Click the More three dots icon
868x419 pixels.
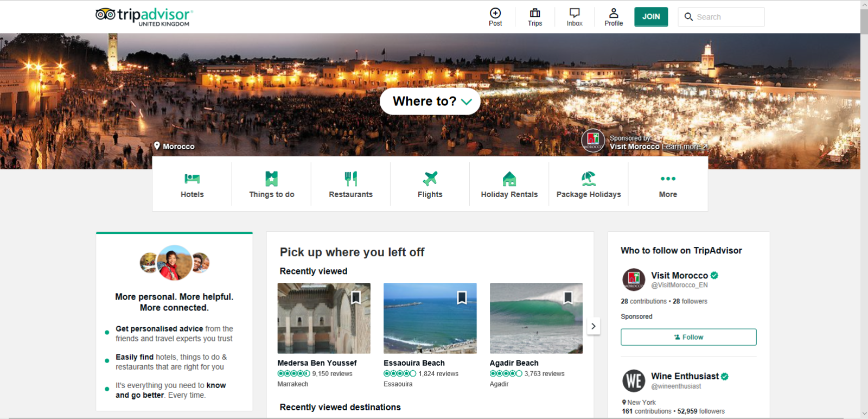point(668,179)
